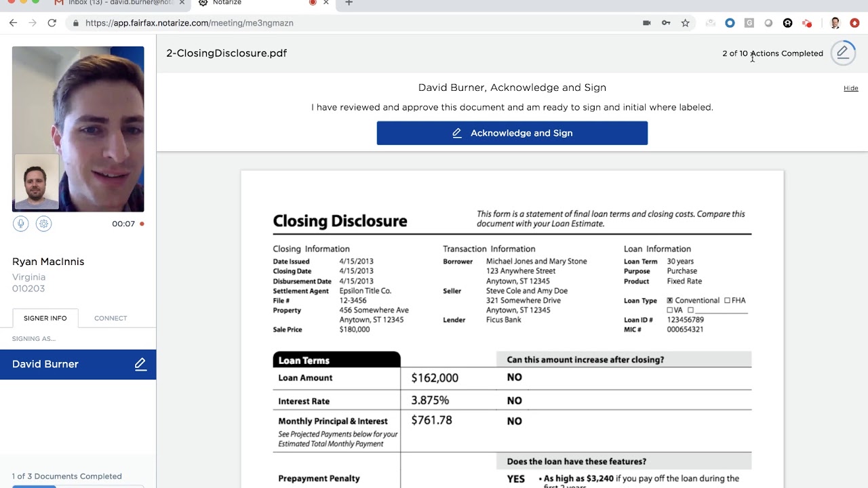Click the address bar URL field
The image size is (868, 488).
[353, 23]
